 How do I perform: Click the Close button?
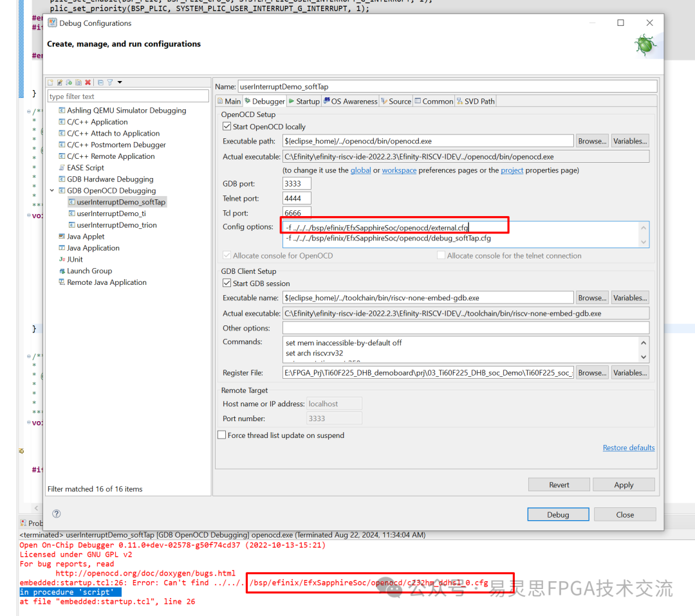click(x=625, y=514)
